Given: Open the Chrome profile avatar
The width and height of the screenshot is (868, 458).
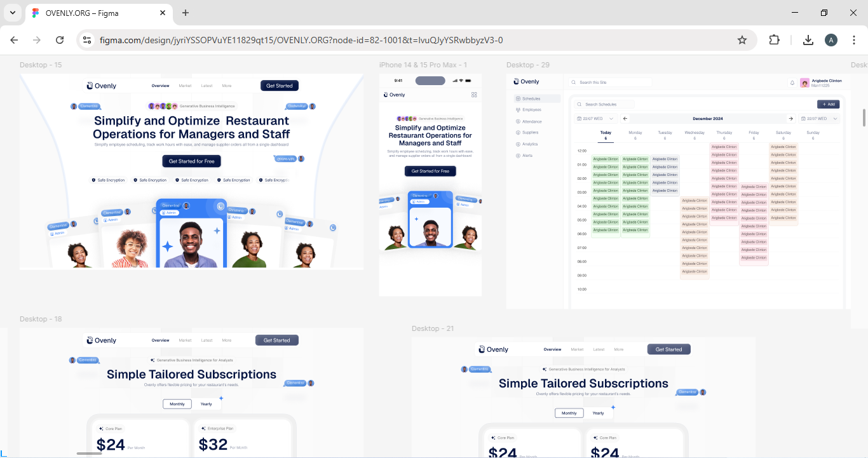Looking at the screenshot, I should tap(831, 40).
